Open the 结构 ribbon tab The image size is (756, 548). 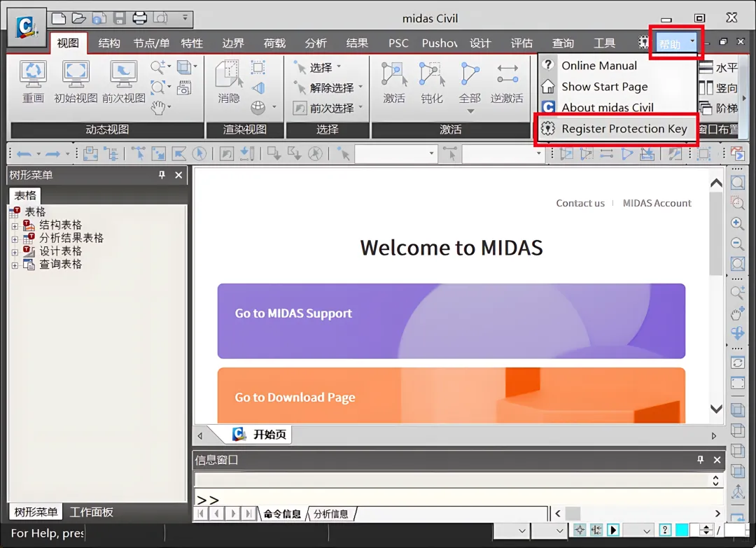click(x=109, y=43)
